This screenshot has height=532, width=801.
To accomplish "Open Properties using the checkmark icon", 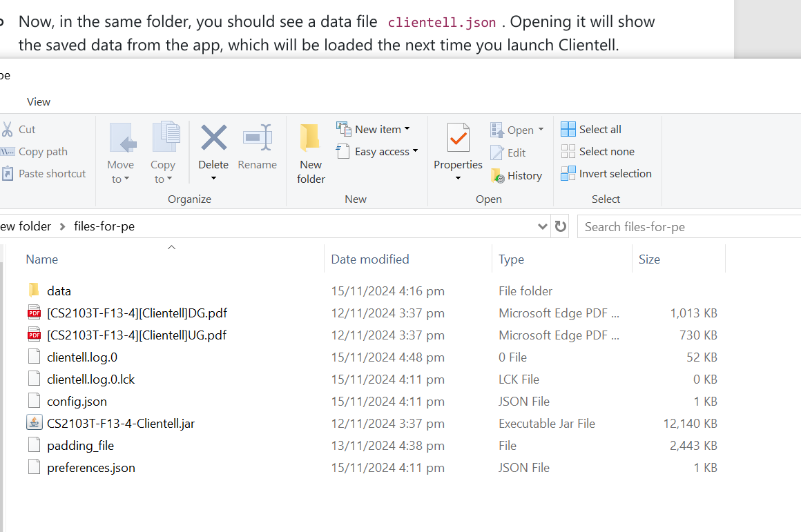I will pos(459,137).
